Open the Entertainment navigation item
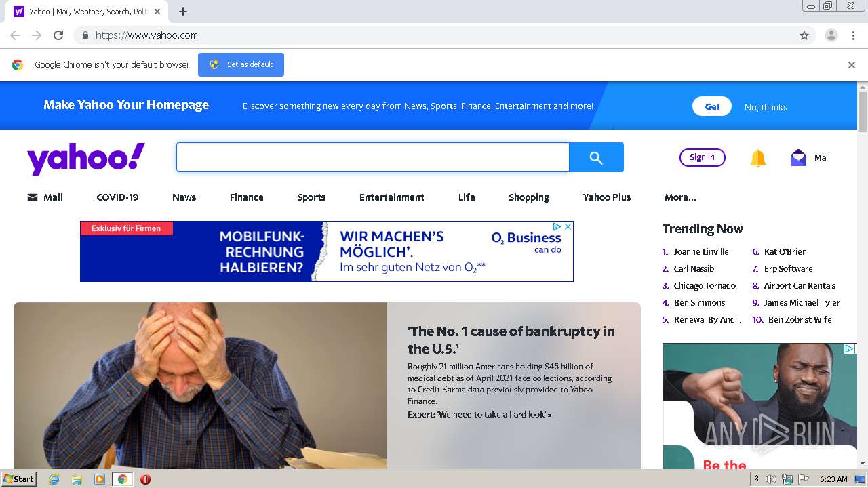The height and width of the screenshot is (488, 868). click(391, 197)
